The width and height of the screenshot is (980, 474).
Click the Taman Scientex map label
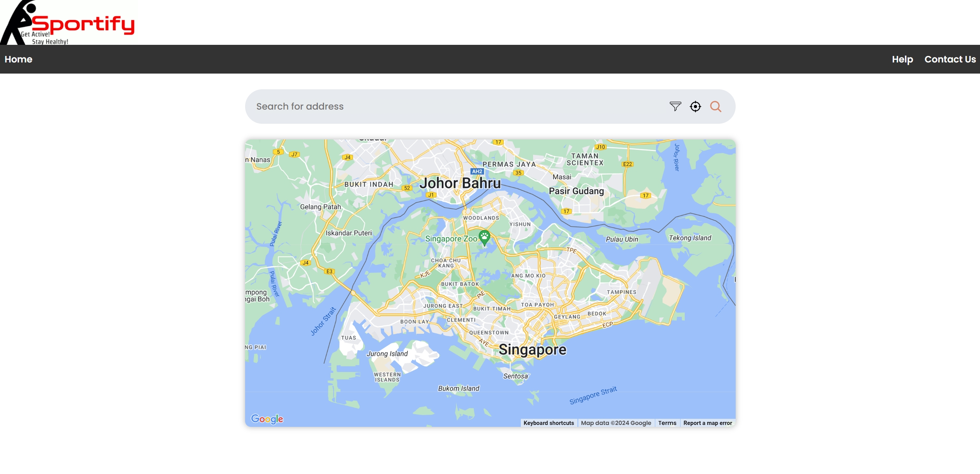point(585,159)
